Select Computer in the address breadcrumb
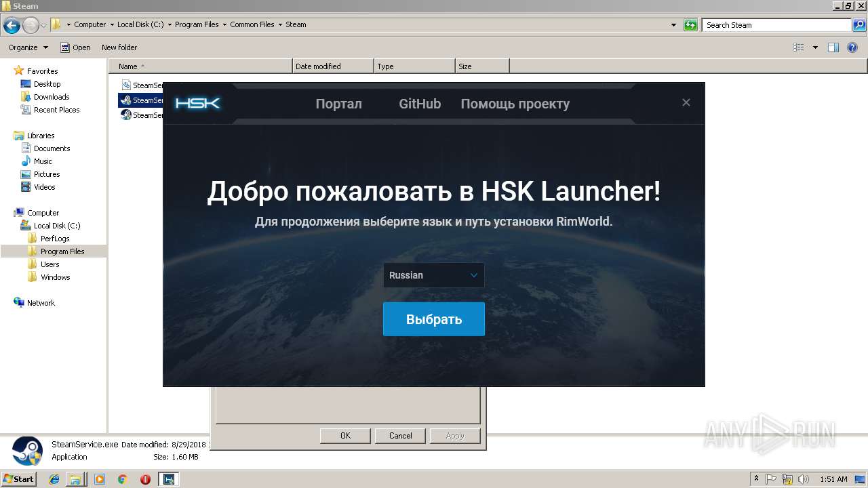 (x=90, y=24)
